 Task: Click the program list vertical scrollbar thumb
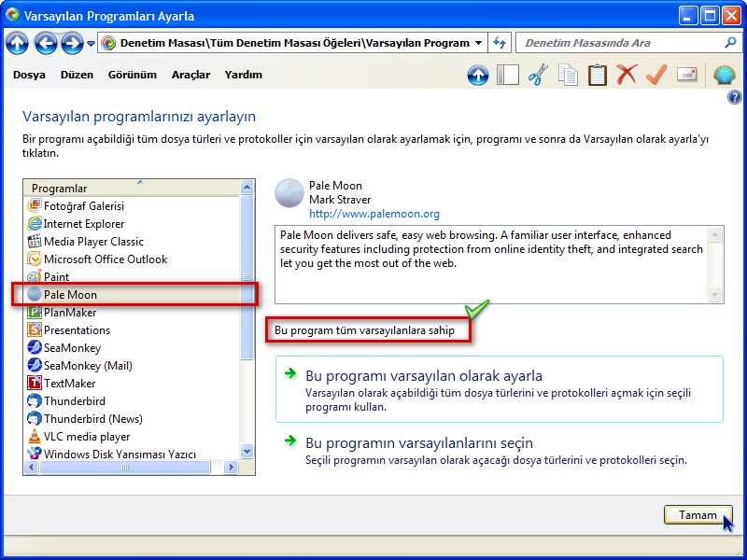(247, 277)
